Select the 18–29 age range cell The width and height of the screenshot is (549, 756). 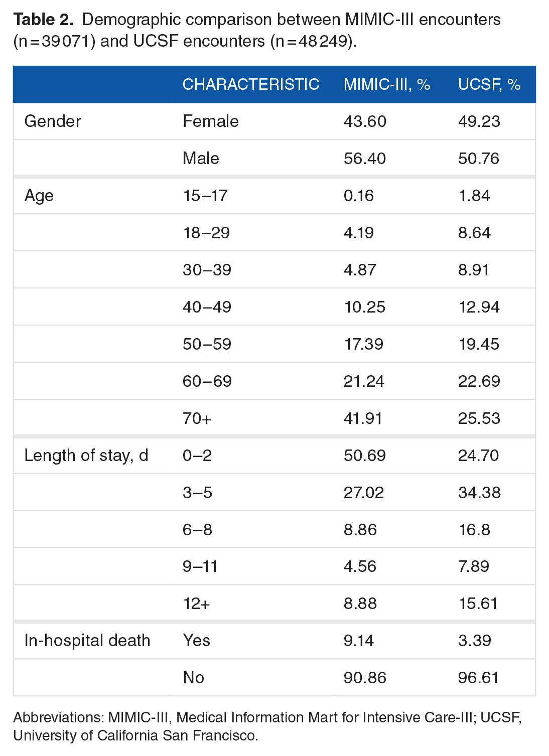206,233
